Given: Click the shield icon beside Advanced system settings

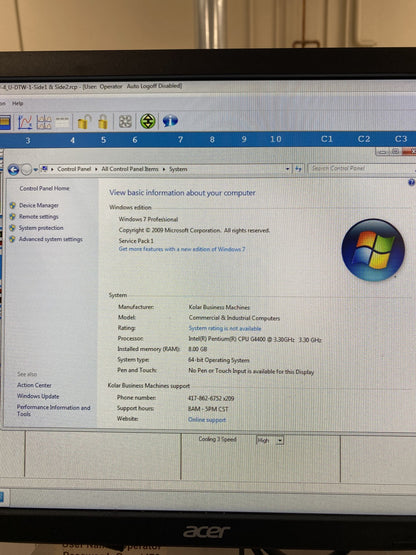Looking at the screenshot, I should tap(12, 239).
